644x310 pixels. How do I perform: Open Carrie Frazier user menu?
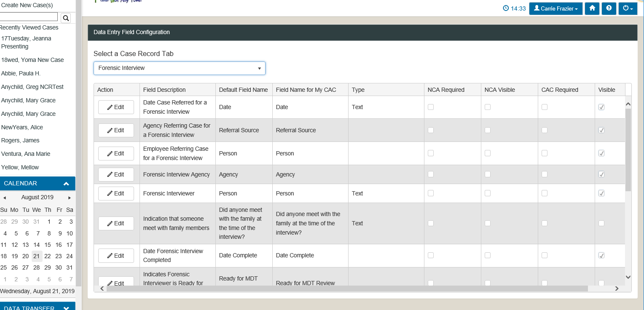point(556,8)
